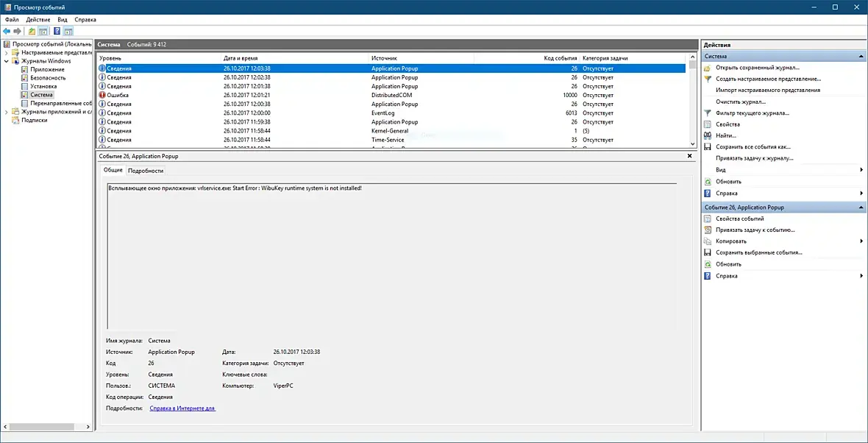Screen dimensions: 868x443
Task: Click funnel icon for Создать настраиваемое представление
Action: (x=707, y=79)
